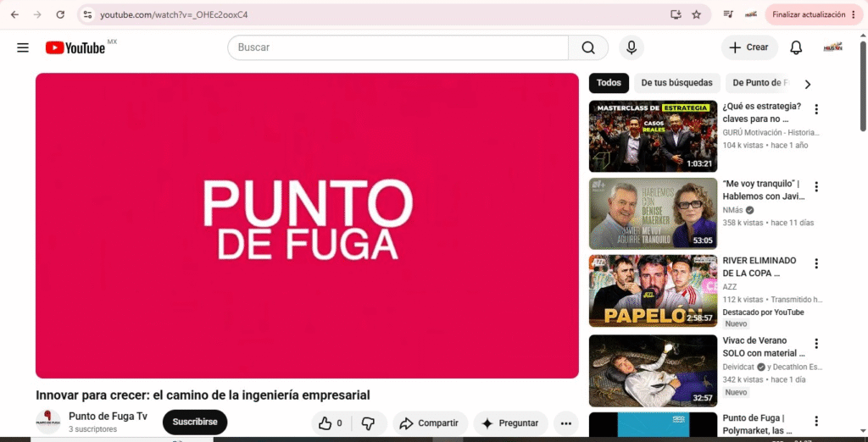Open 'Vivac de Verano SOLO con material' title
The width and height of the screenshot is (868, 442).
(764, 347)
